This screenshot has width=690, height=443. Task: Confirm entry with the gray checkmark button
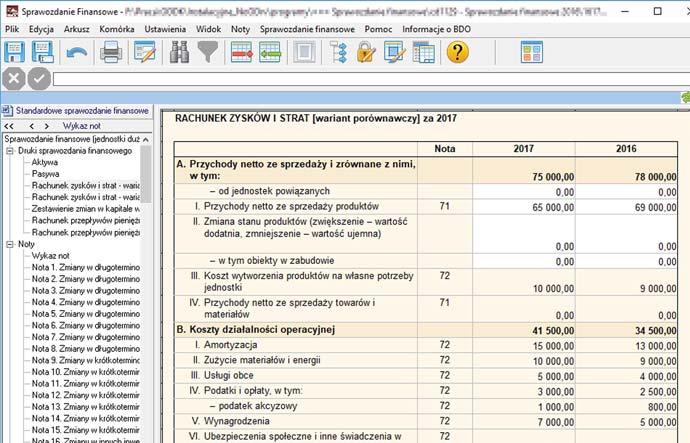[x=39, y=79]
